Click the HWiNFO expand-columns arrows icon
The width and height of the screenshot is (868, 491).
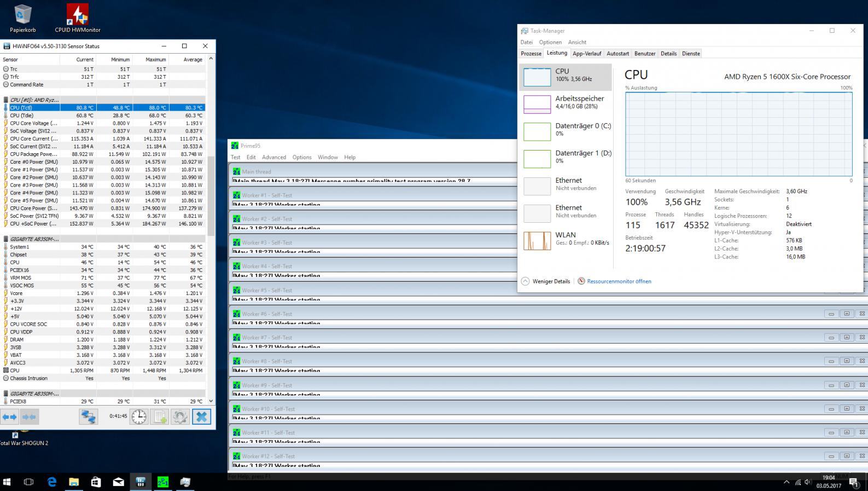click(x=10, y=417)
